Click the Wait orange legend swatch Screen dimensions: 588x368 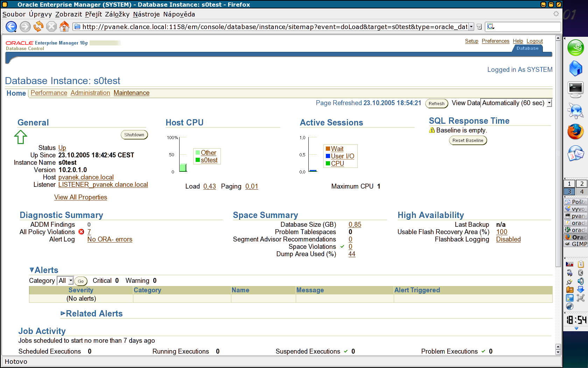pos(328,149)
